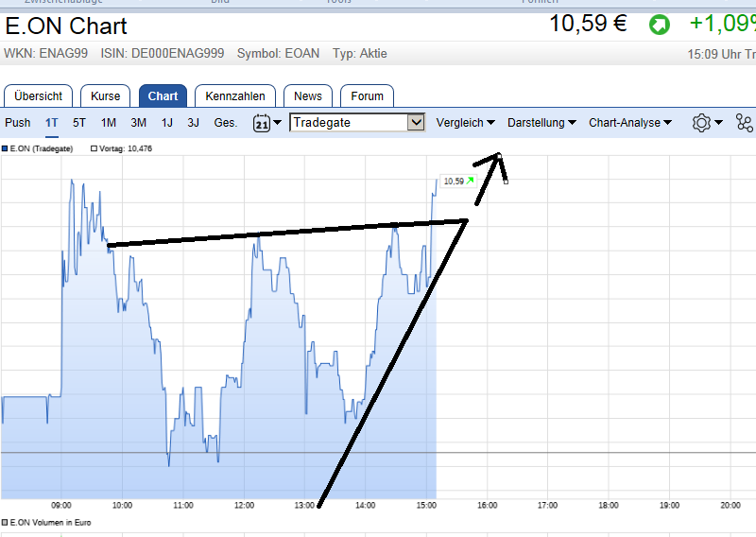Click the E.ON Chart heading

pos(66,26)
